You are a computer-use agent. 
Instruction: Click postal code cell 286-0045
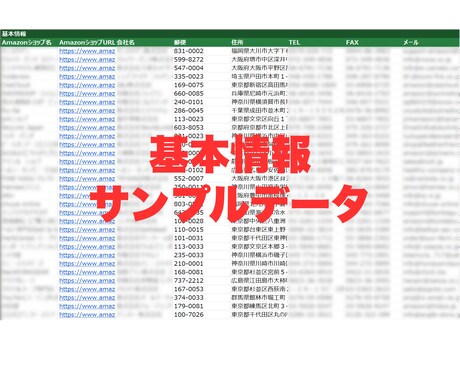click(189, 111)
